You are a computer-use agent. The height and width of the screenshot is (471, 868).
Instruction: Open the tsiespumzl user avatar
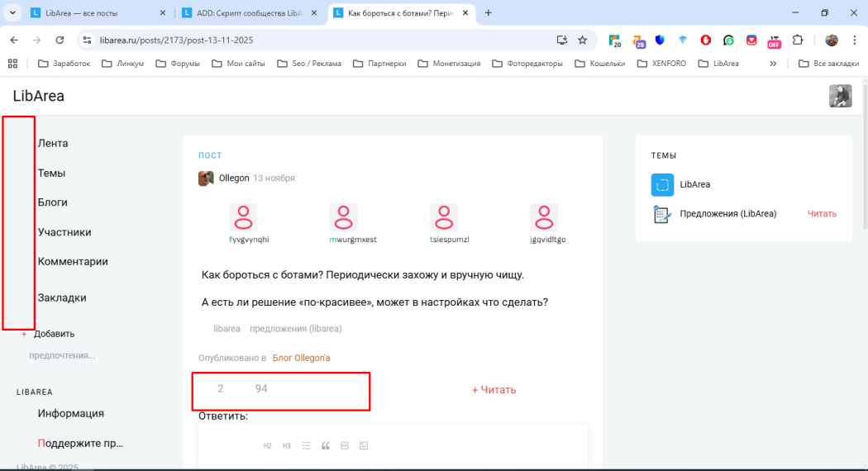pyautogui.click(x=444, y=217)
